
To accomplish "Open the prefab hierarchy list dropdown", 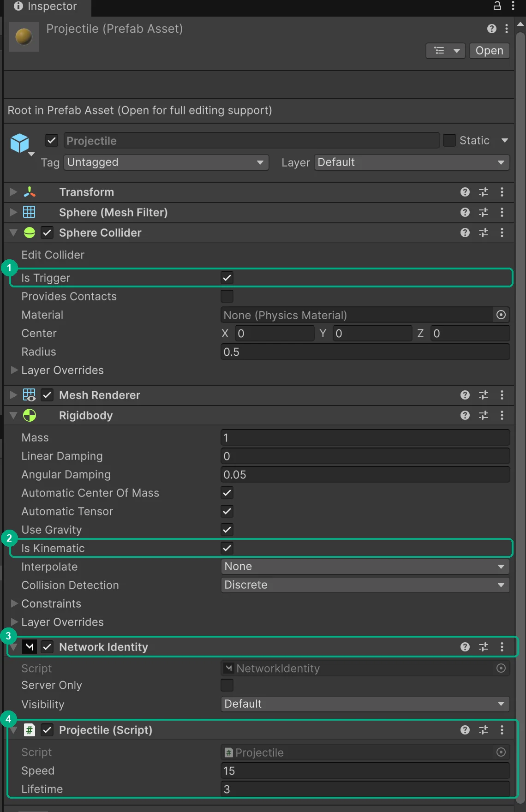I will (446, 51).
